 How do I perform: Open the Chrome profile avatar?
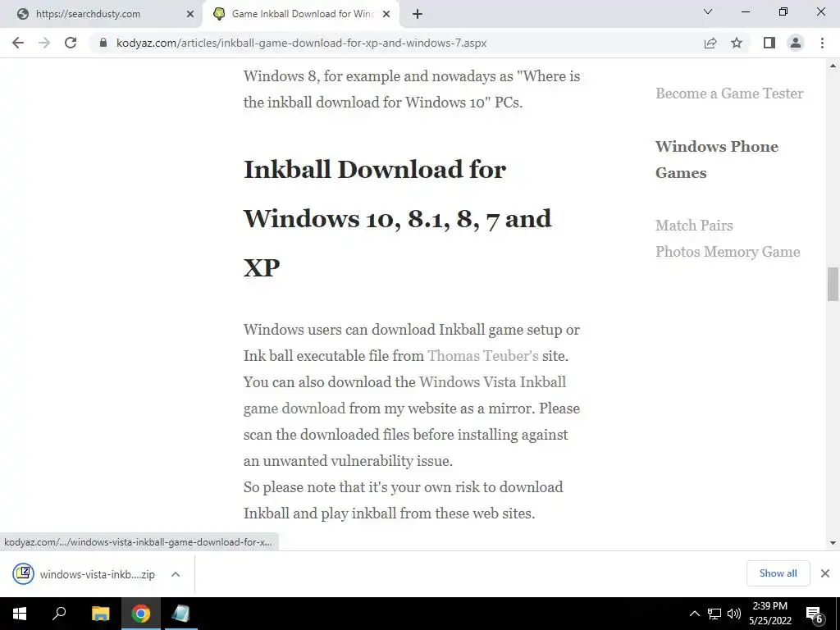click(796, 43)
